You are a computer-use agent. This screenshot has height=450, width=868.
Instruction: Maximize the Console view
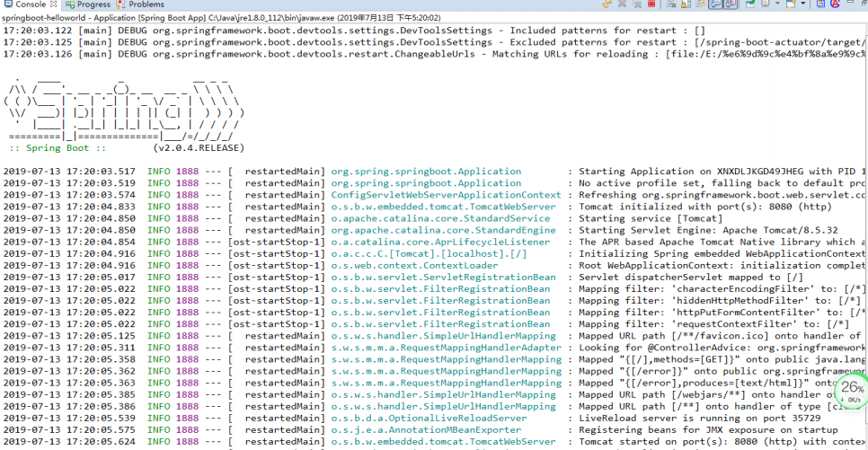[x=864, y=3]
